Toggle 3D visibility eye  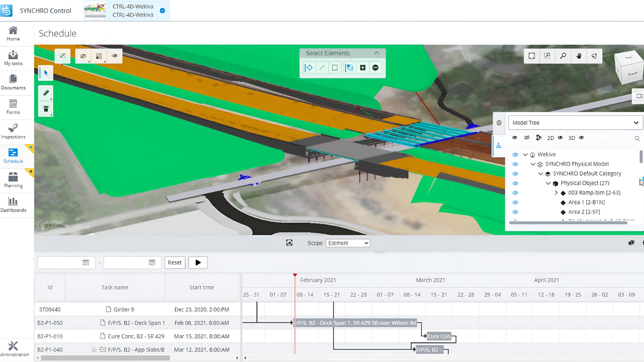(582, 138)
